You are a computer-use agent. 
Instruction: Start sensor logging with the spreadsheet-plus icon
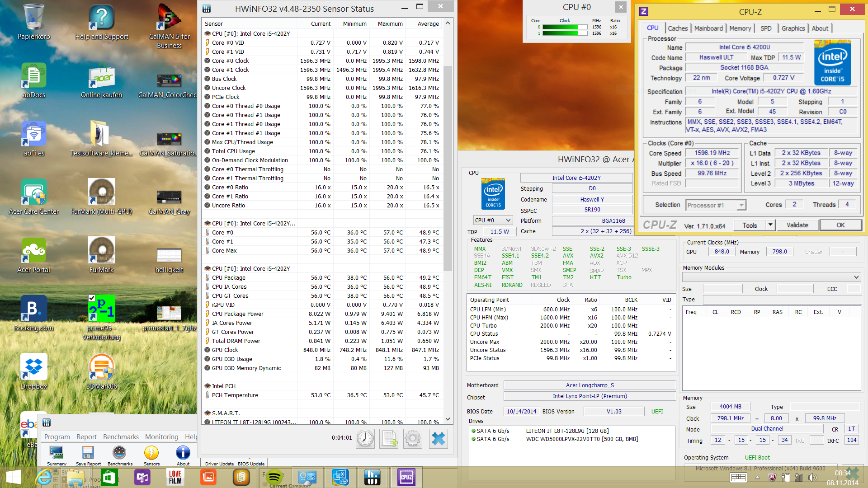pyautogui.click(x=389, y=438)
